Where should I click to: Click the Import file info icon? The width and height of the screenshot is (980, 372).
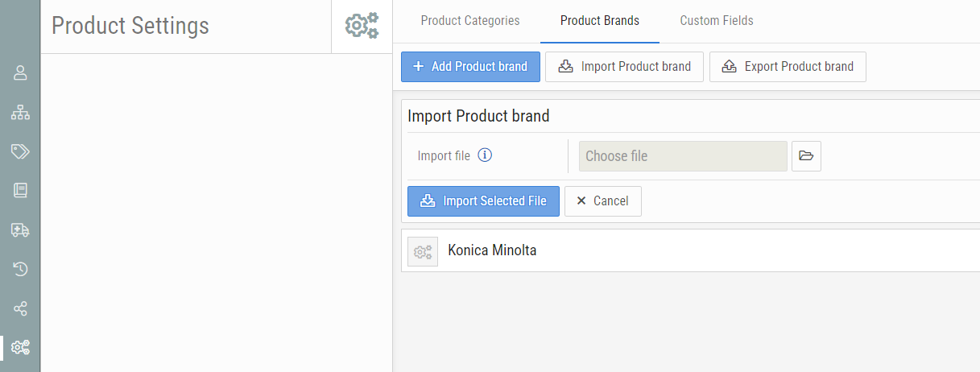coord(485,155)
